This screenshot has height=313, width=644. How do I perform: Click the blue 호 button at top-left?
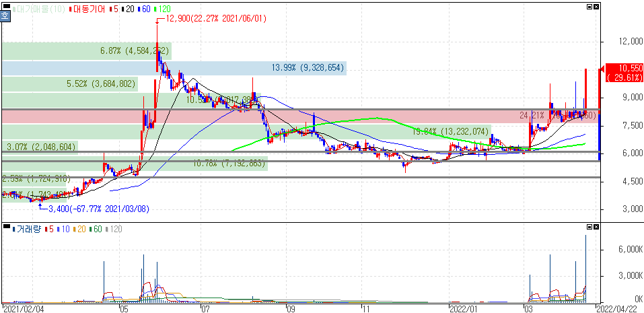pos(5,16)
